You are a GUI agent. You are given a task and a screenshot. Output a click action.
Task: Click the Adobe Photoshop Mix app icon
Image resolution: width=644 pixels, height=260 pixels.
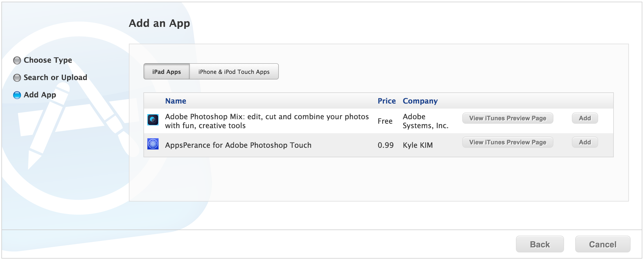coord(153,120)
